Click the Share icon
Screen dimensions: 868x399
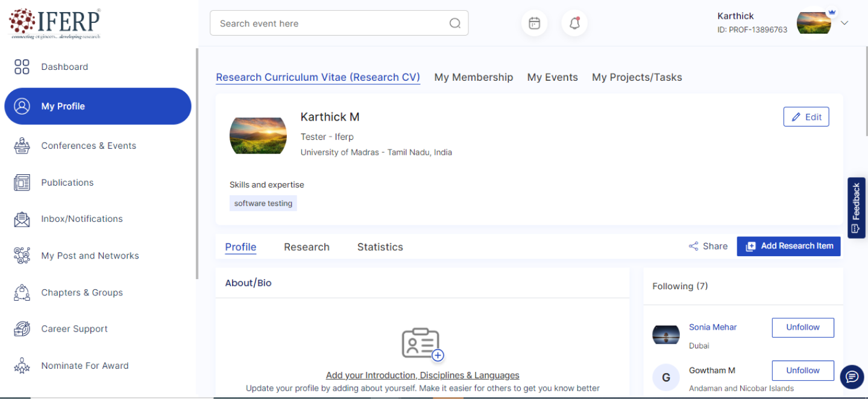694,247
